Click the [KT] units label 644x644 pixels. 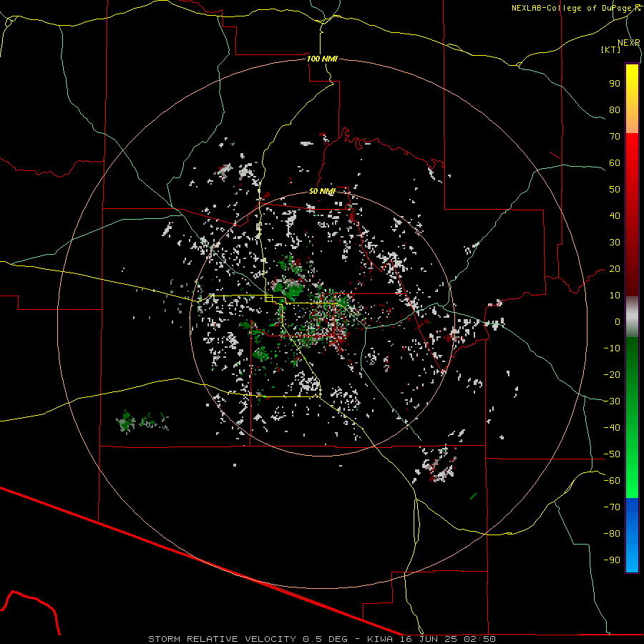[611, 49]
